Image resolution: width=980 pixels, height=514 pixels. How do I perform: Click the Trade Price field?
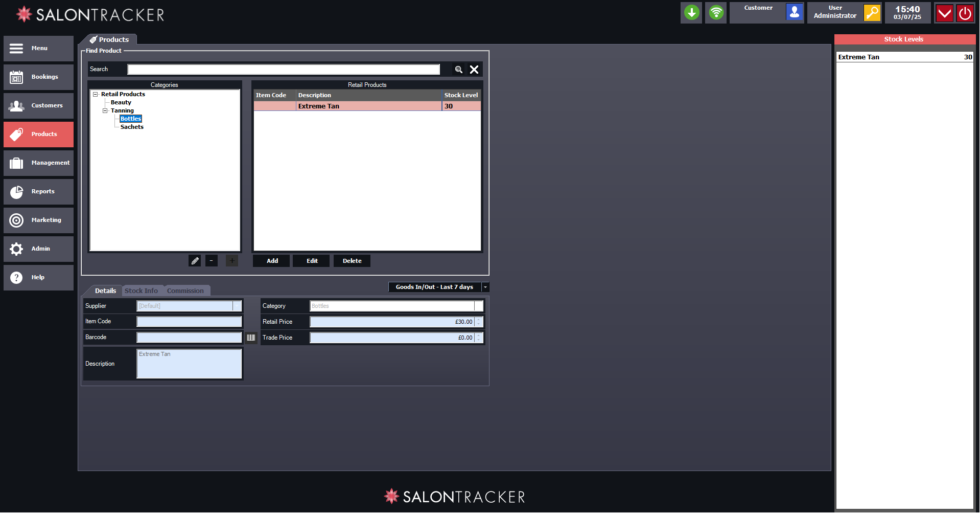tap(392, 338)
